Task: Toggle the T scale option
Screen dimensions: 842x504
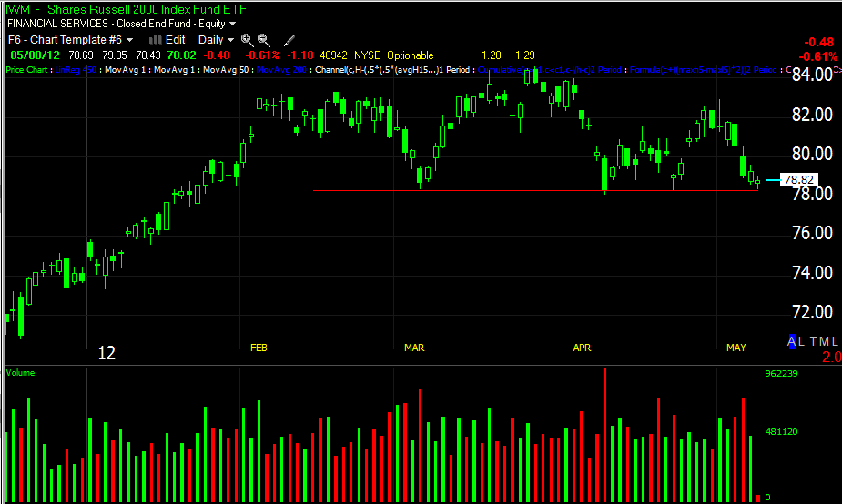Action: coord(813,341)
